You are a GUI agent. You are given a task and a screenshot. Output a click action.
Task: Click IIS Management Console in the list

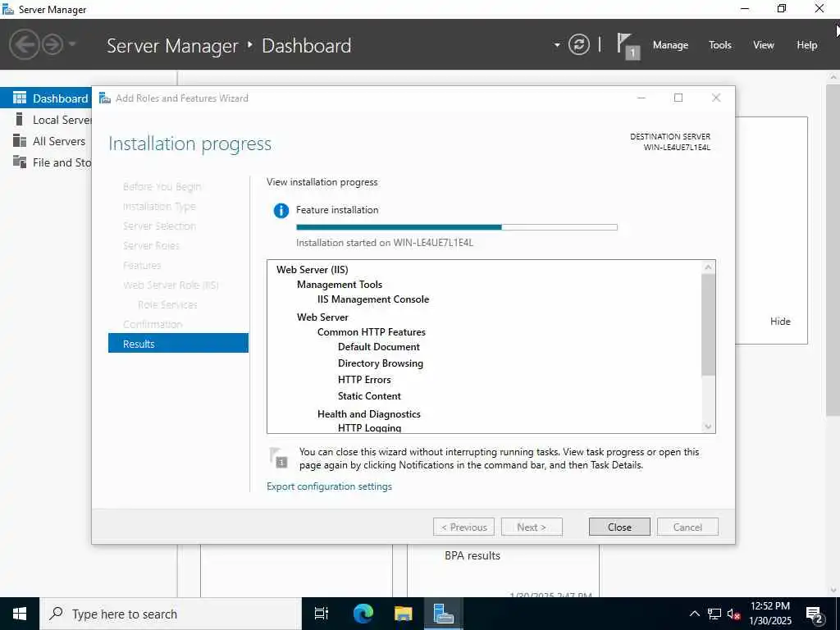tap(373, 299)
